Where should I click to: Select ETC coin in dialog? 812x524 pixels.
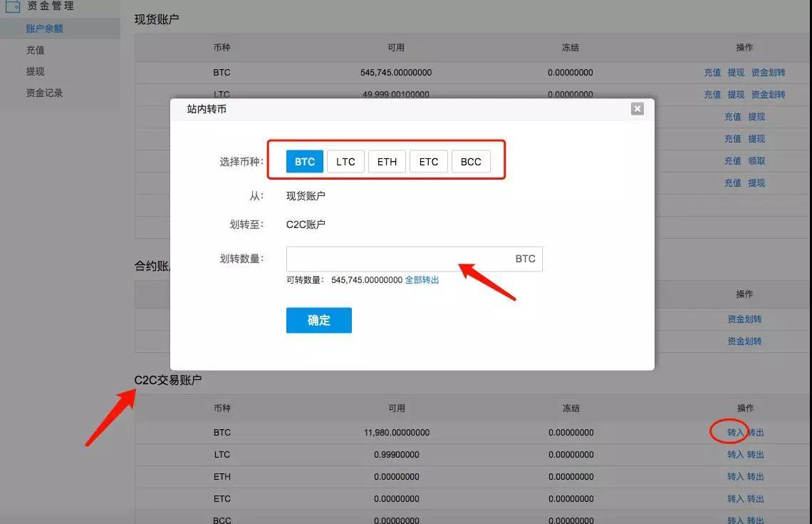(428, 162)
